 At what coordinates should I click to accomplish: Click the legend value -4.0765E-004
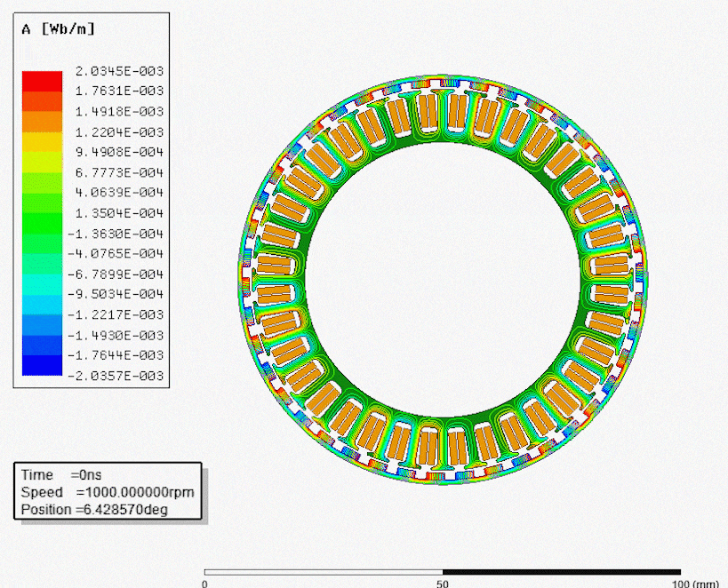click(116, 253)
